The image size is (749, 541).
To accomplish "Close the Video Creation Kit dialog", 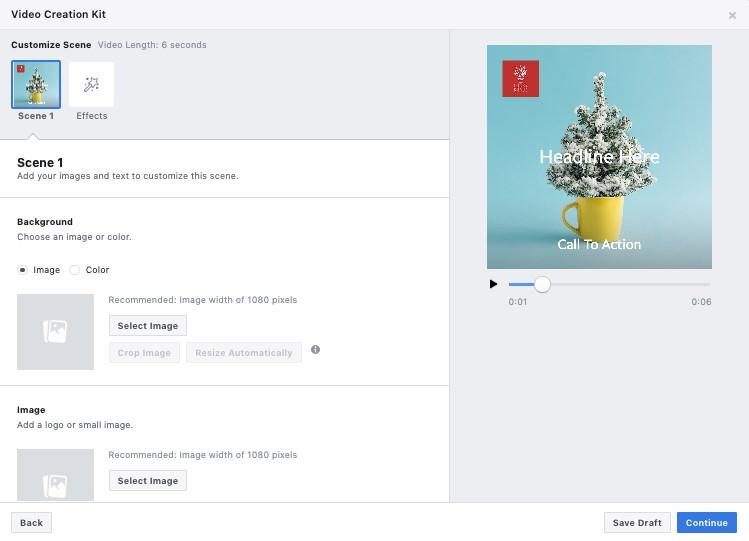I will click(732, 16).
